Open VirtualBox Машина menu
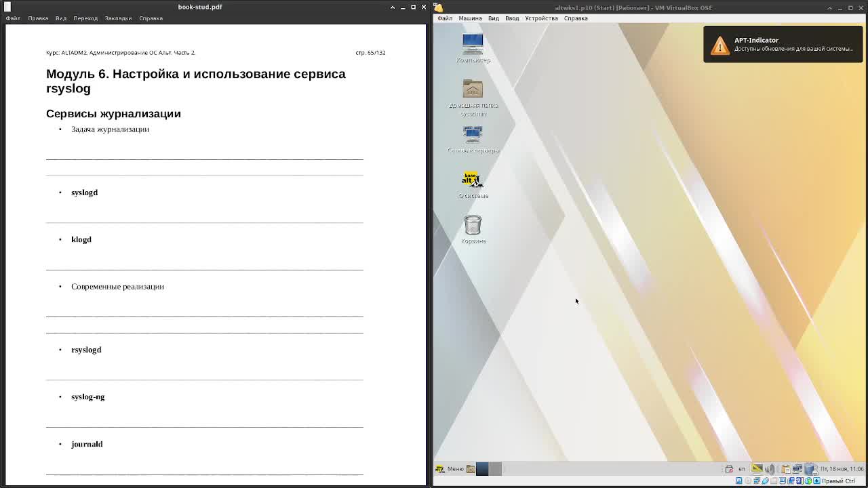 coord(470,18)
